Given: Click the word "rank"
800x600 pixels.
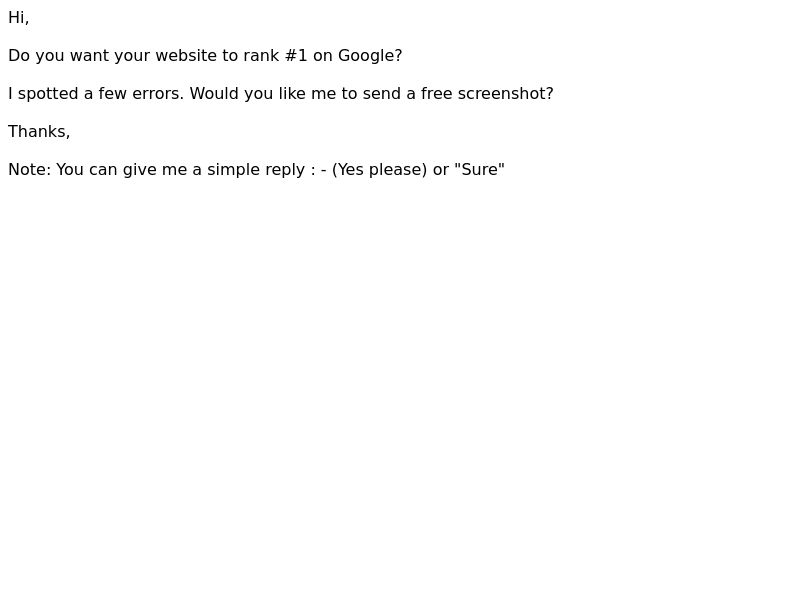Looking at the screenshot, I should click(x=261, y=56).
